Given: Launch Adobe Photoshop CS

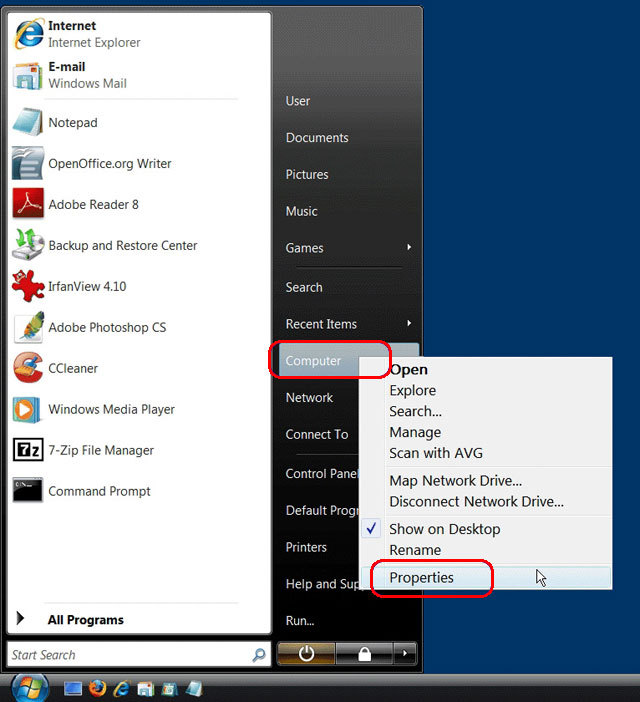Looking at the screenshot, I should coord(107,327).
